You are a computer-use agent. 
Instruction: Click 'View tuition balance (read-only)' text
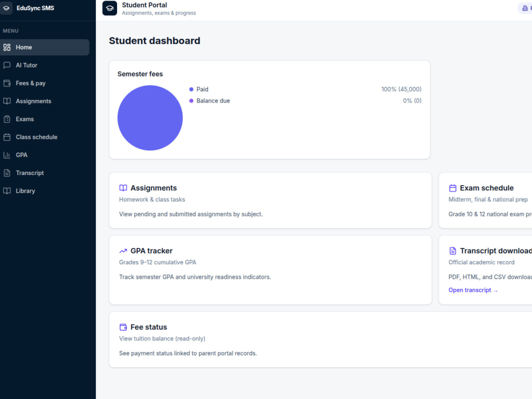[x=162, y=338]
